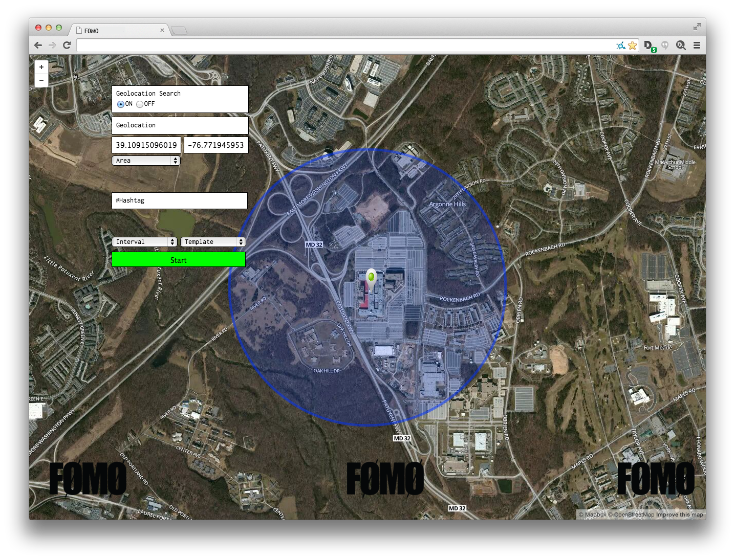The width and height of the screenshot is (735, 560).
Task: Zoom out of the map with the minus button
Action: (x=41, y=80)
